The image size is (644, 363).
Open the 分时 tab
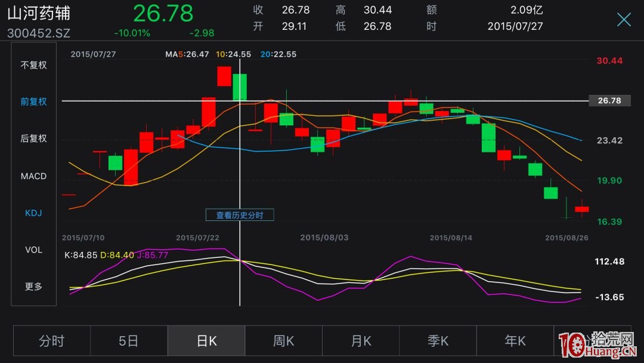click(x=52, y=341)
